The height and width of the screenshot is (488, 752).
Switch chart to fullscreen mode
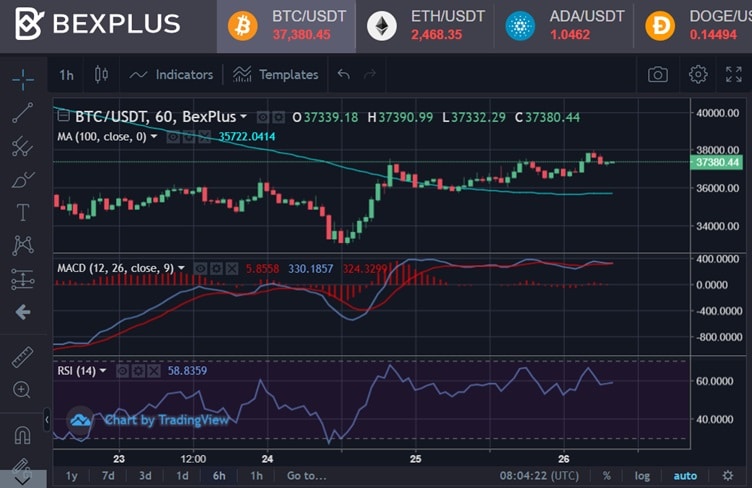(x=734, y=74)
